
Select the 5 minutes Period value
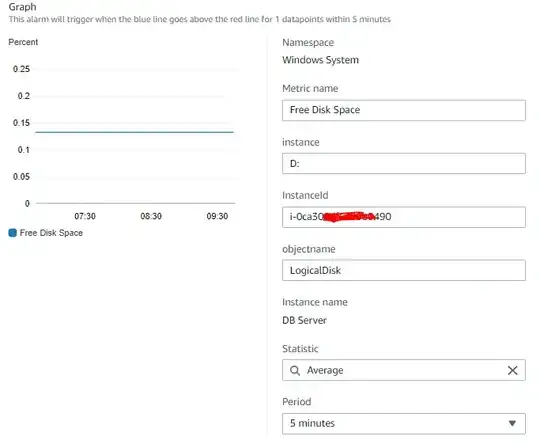coord(312,423)
